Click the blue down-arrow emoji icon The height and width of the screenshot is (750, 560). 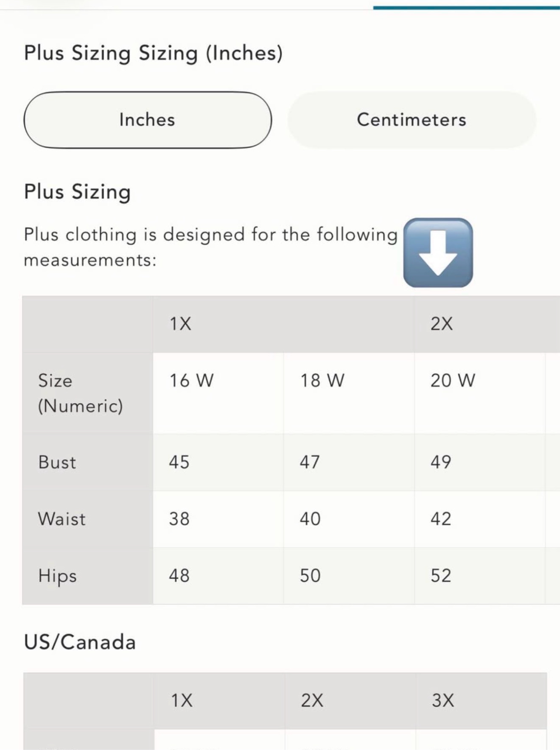click(438, 253)
